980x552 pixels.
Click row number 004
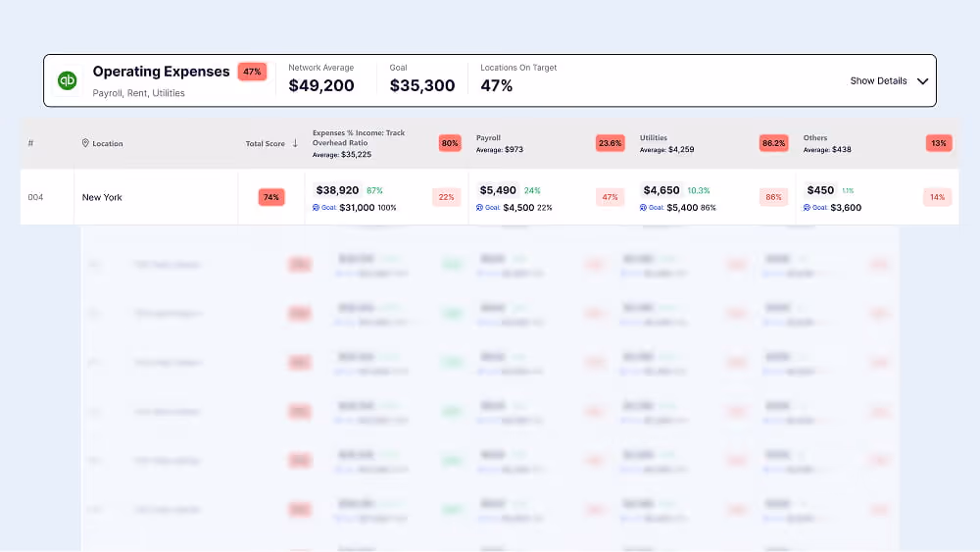coord(35,197)
